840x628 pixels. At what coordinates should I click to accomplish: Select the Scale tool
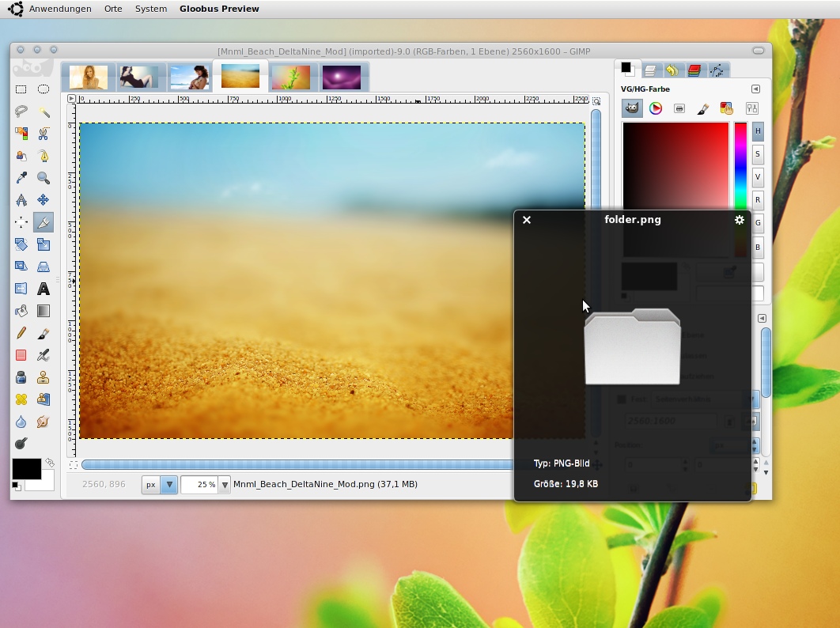point(44,244)
